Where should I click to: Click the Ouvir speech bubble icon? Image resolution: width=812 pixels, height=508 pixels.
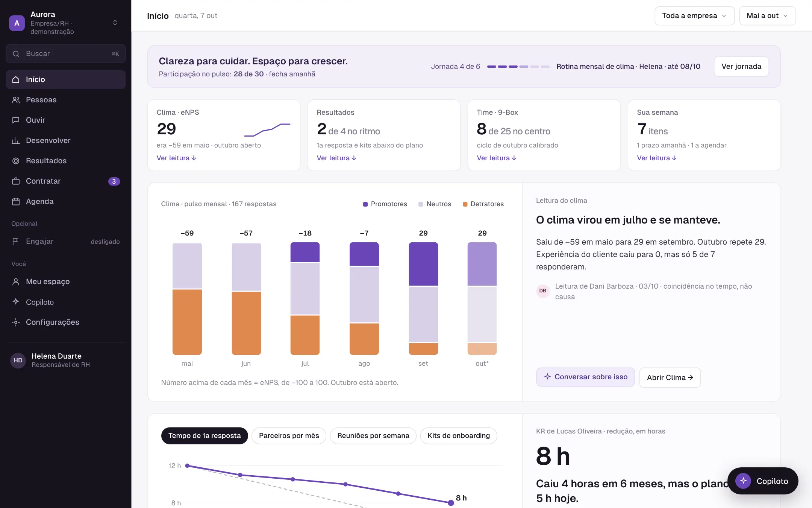(x=16, y=120)
